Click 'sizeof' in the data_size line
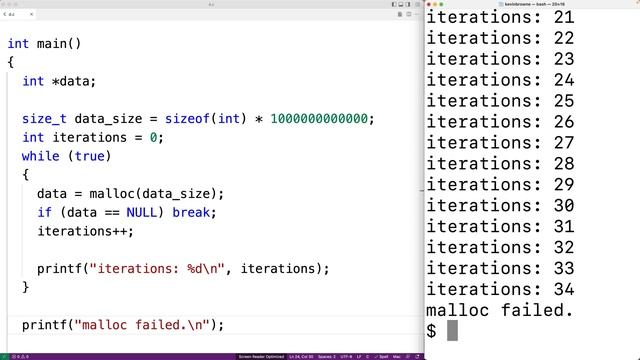Image resolution: width=640 pixels, height=360 pixels. [187, 119]
